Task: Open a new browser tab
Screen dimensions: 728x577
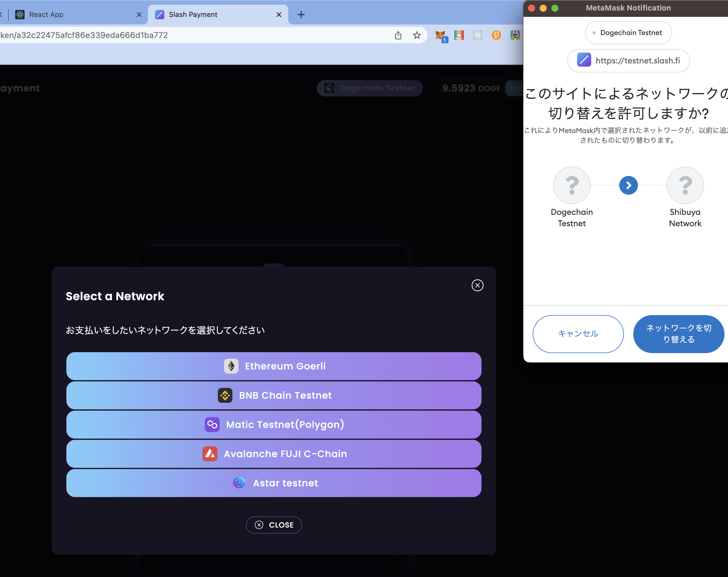Action: click(x=301, y=15)
